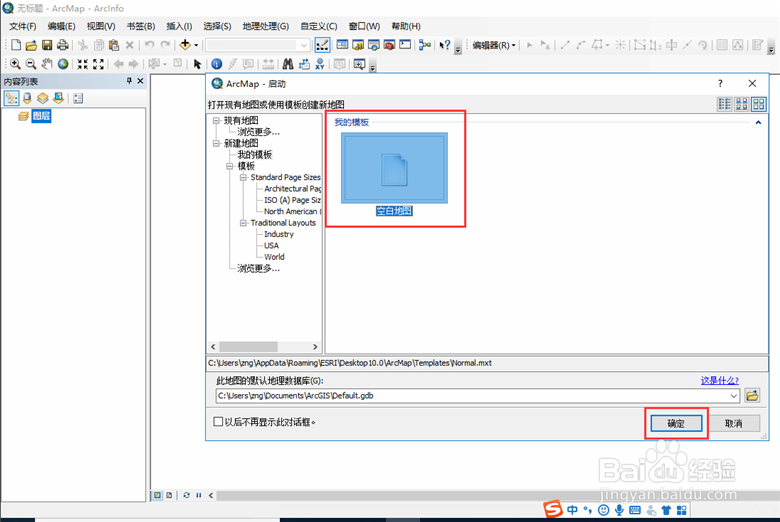
Task: Open the Python window icon
Action: pos(405,45)
